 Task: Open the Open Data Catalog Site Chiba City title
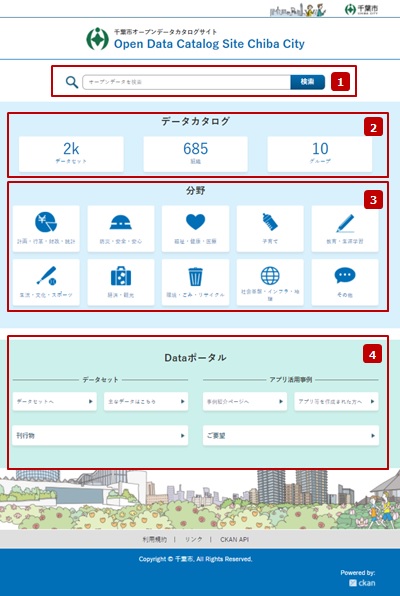[x=209, y=44]
